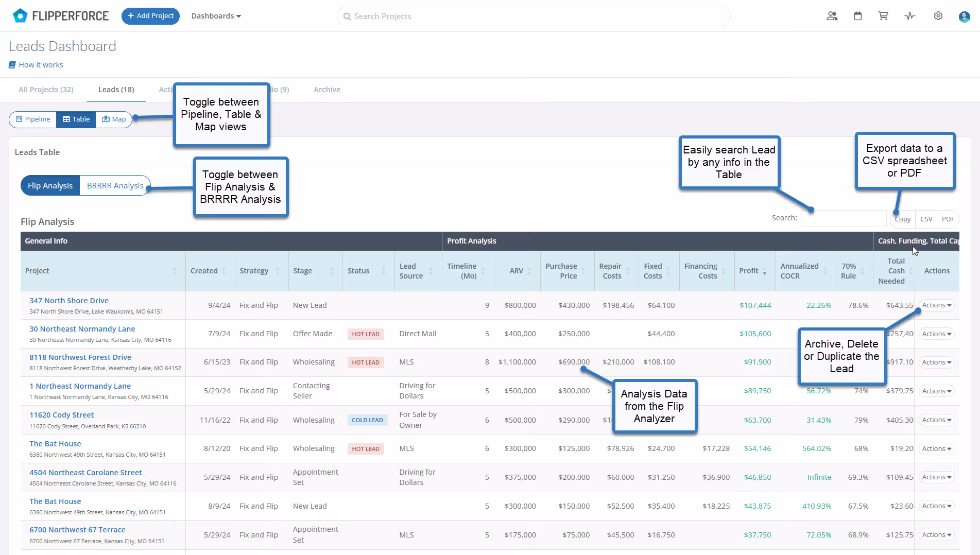Open the shopping cart icon
The height and width of the screenshot is (555, 980).
pyautogui.click(x=883, y=16)
